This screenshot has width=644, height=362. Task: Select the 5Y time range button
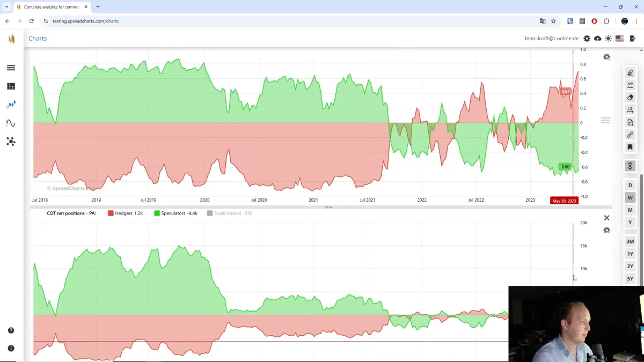(x=630, y=278)
